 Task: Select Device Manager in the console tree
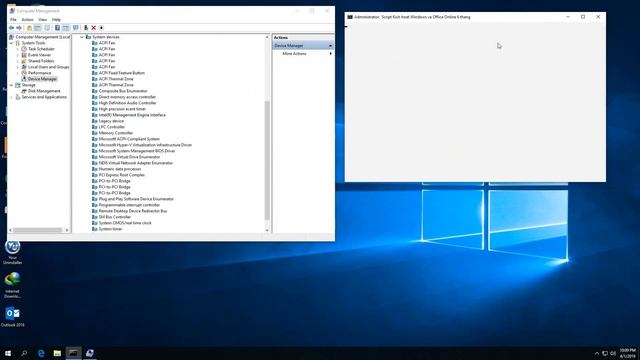pyautogui.click(x=42, y=79)
